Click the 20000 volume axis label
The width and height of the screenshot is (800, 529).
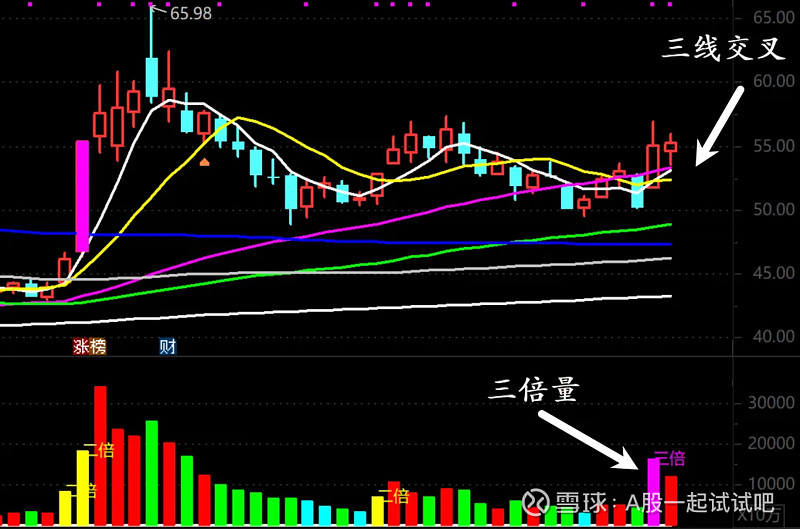(x=771, y=443)
